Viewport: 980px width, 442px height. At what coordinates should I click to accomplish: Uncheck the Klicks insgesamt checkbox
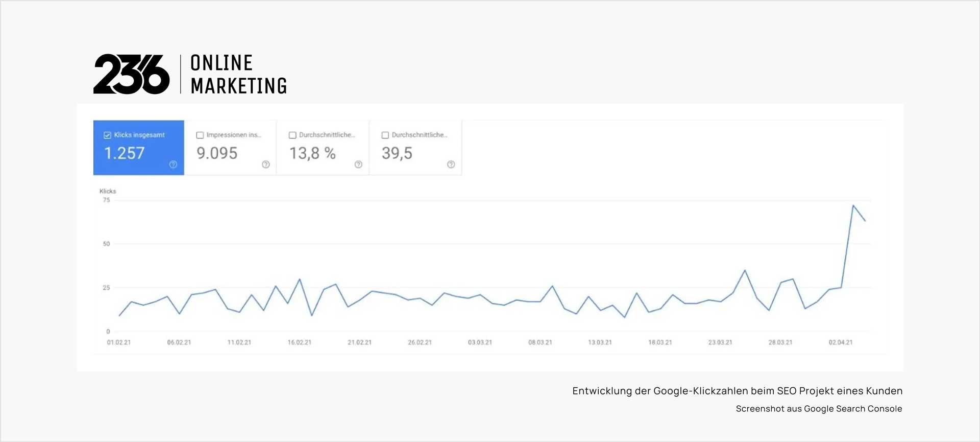coord(107,134)
